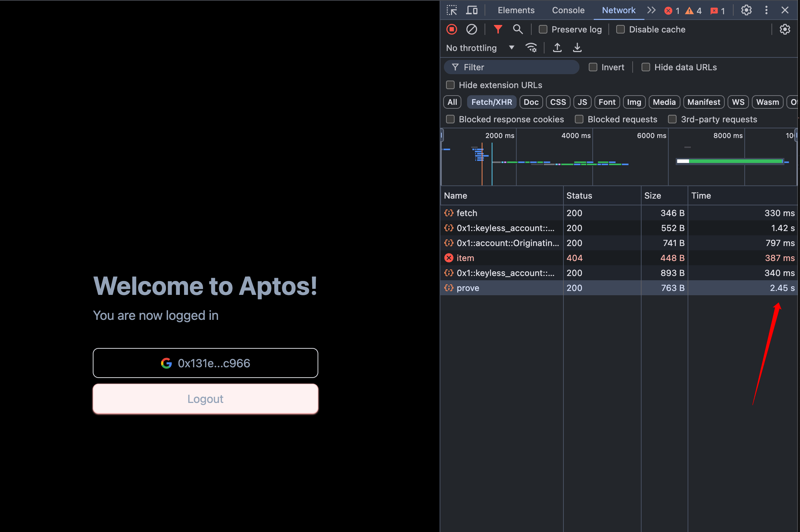Image resolution: width=800 pixels, height=532 pixels.
Task: Select the 893 B keyless_account request
Action: [619, 273]
